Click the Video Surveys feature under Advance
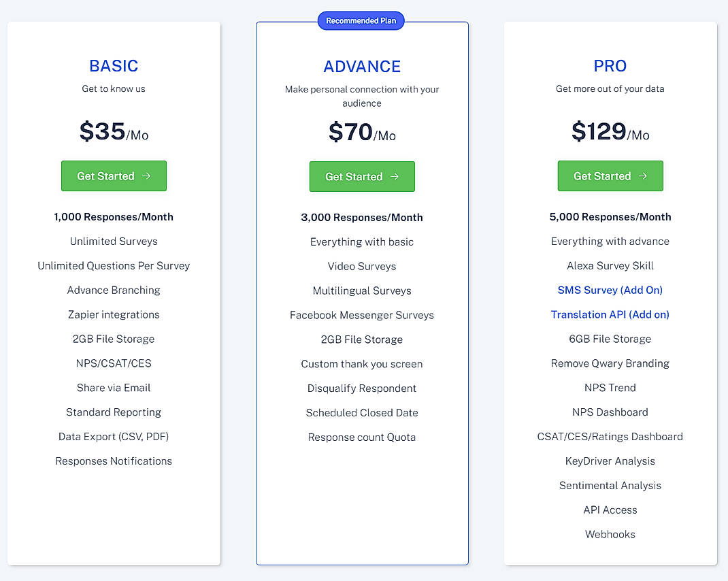Viewport: 728px width, 581px height. 362,266
